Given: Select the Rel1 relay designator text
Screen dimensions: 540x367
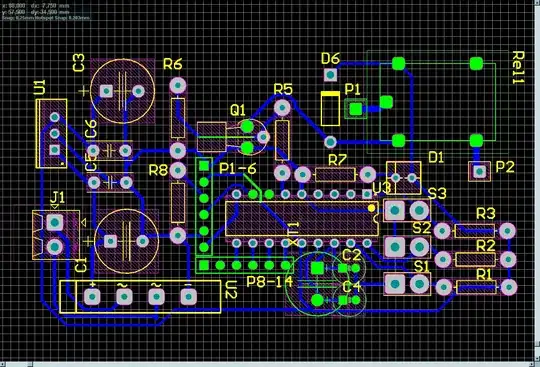Looking at the screenshot, I should (518, 67).
